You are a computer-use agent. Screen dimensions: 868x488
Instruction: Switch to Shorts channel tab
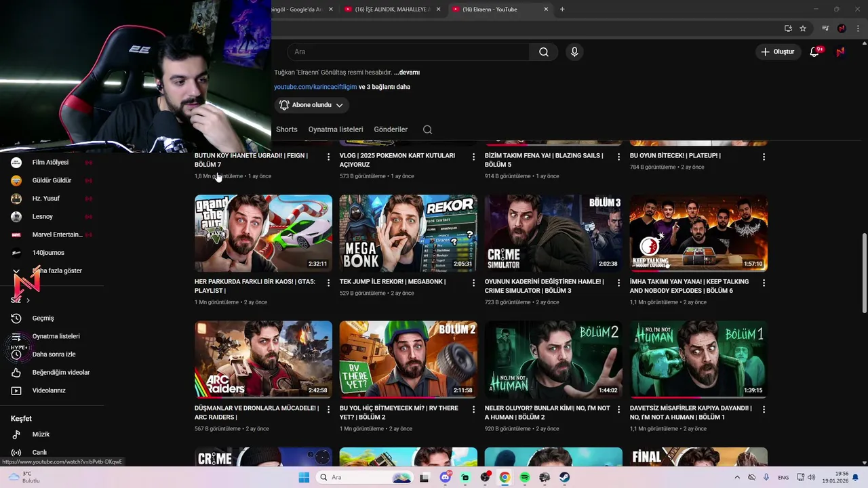(x=286, y=129)
